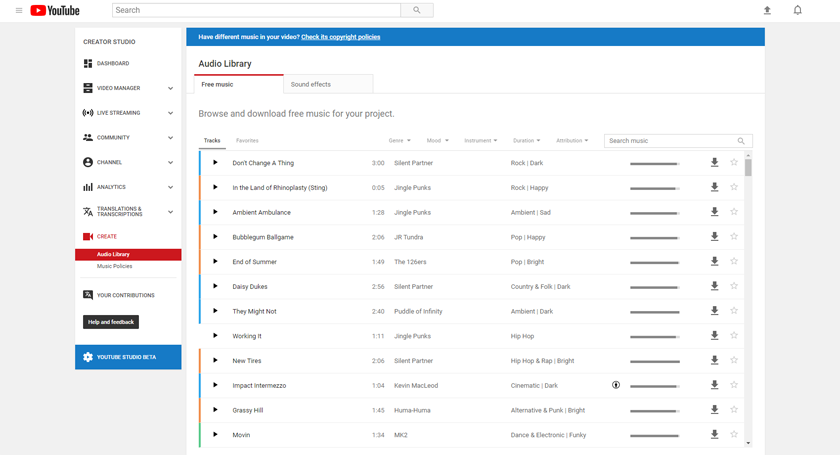
Task: Toggle favorite star for New Tires
Action: click(x=734, y=361)
